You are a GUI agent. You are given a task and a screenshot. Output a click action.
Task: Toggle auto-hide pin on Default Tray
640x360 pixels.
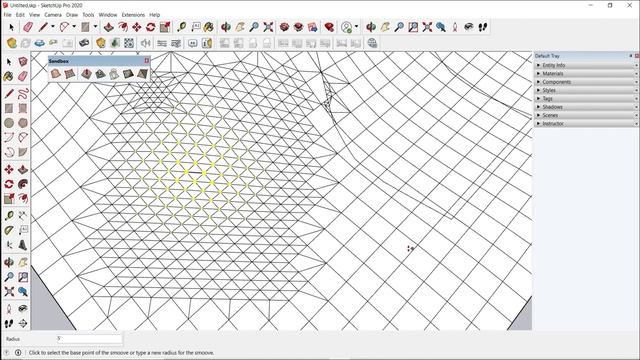pos(631,56)
